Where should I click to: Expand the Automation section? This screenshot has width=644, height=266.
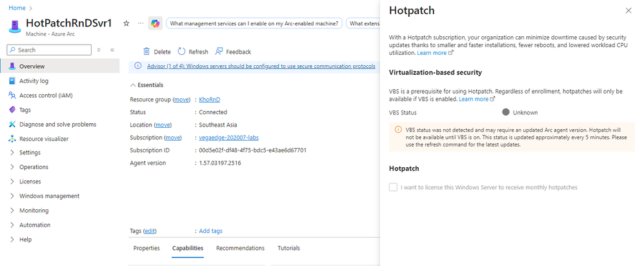12,225
